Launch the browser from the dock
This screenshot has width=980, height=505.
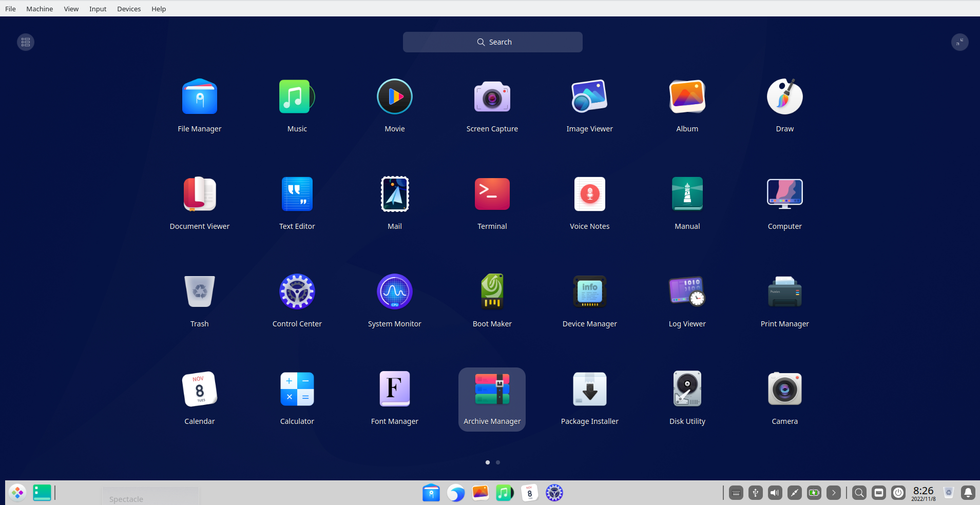pyautogui.click(x=455, y=492)
